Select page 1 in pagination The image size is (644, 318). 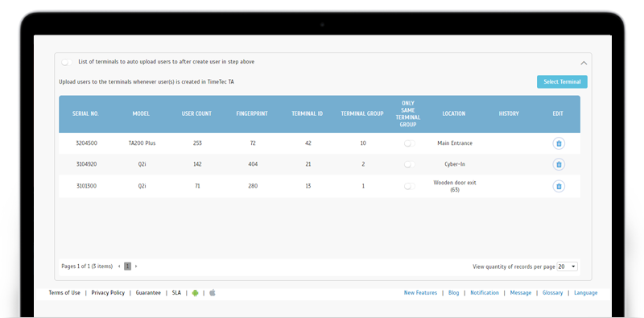127,266
